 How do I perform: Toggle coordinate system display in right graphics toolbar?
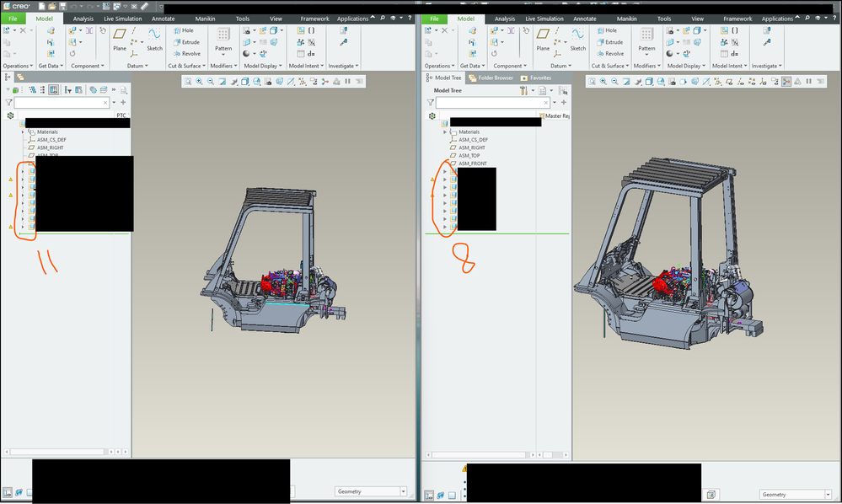[763, 82]
